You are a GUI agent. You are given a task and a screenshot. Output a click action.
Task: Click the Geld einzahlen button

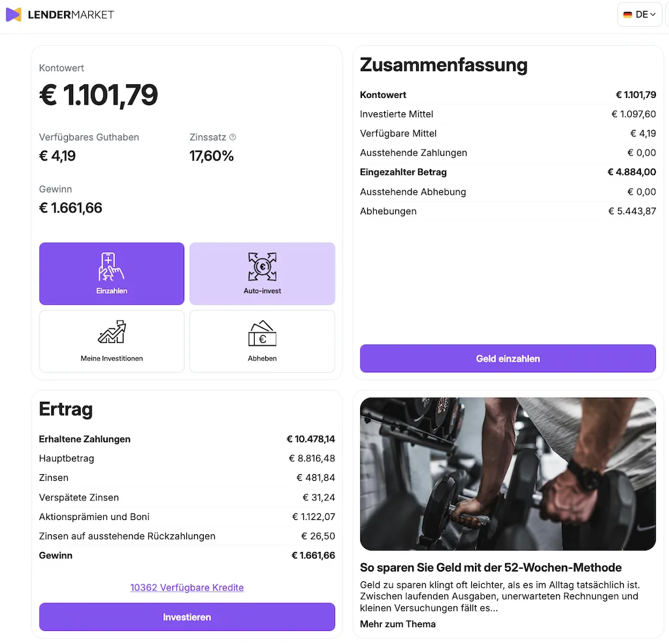[508, 359]
